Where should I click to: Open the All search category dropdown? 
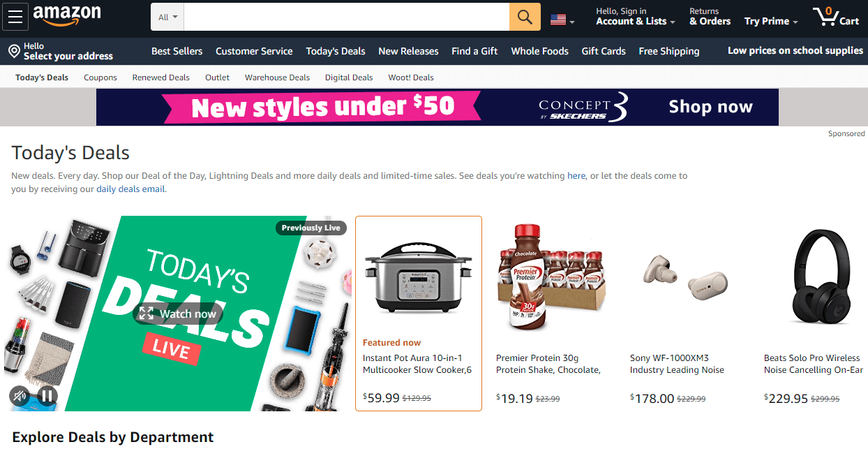pyautogui.click(x=167, y=17)
